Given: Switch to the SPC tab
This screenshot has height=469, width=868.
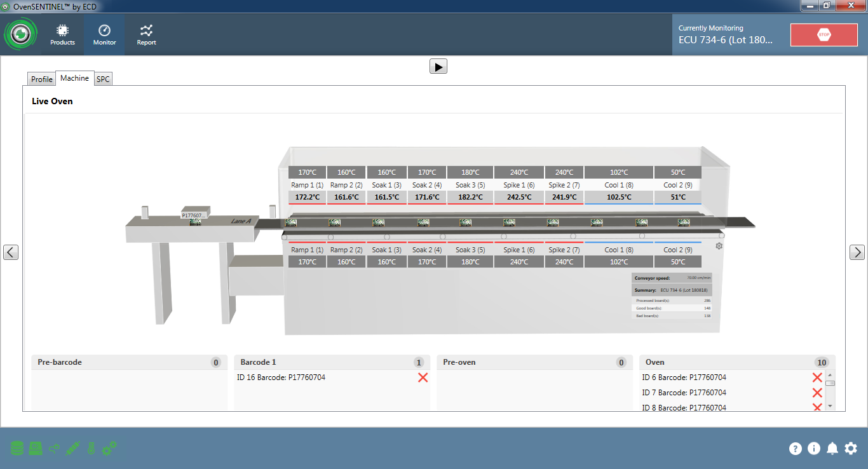Looking at the screenshot, I should pos(103,79).
